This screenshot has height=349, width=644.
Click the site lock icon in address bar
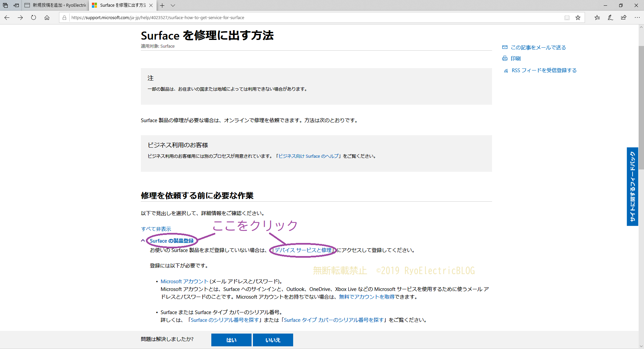[64, 18]
